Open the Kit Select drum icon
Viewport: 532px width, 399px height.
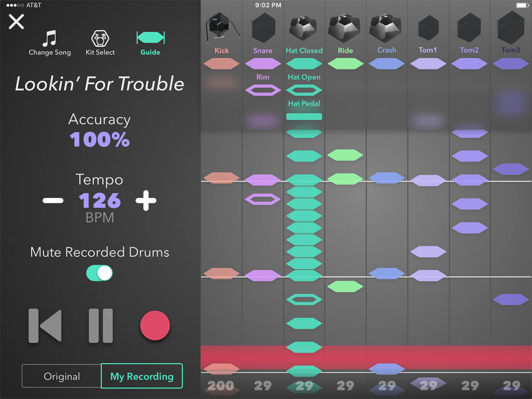(100, 38)
